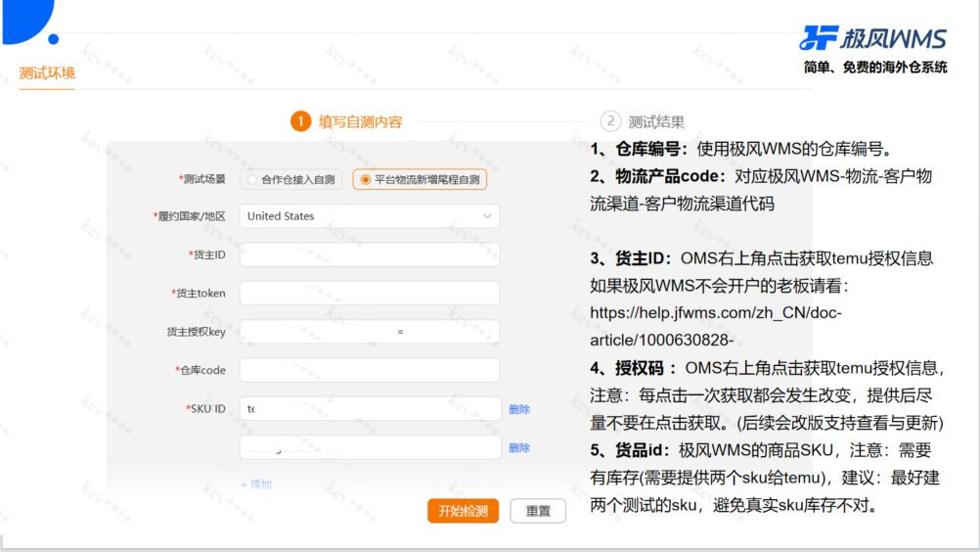Click the first SKU ID input field
Image resolution: width=980 pixels, height=552 pixels.
pos(370,408)
